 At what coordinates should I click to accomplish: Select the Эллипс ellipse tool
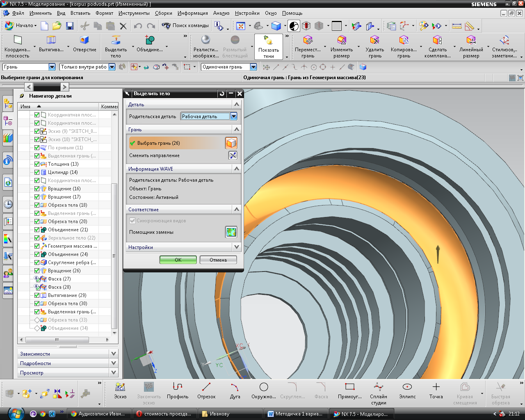(x=407, y=390)
